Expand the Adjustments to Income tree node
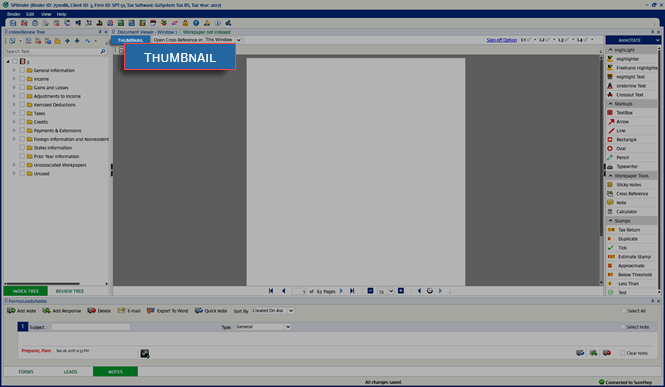Viewport: 665px width, 387px height. point(14,96)
